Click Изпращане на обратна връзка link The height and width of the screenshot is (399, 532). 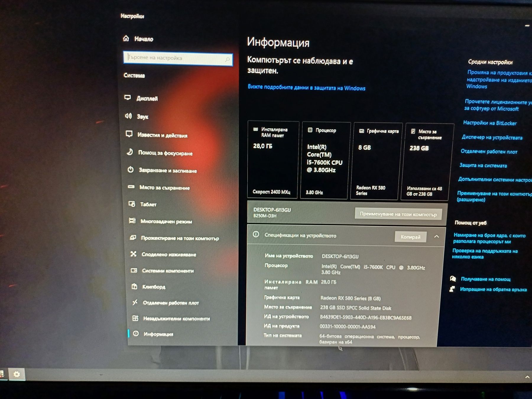tap(493, 289)
